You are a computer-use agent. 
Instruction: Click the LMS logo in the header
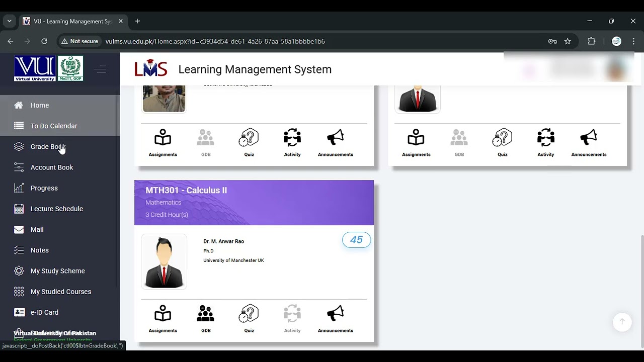pos(151,69)
